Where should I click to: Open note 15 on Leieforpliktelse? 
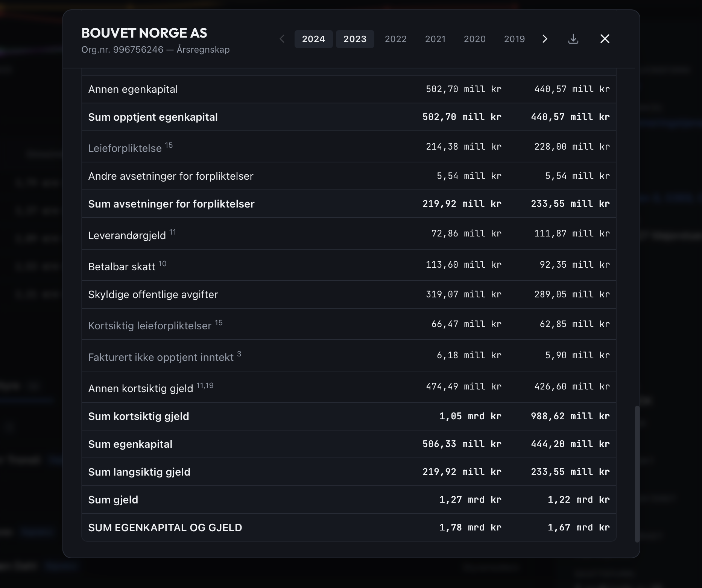click(169, 145)
